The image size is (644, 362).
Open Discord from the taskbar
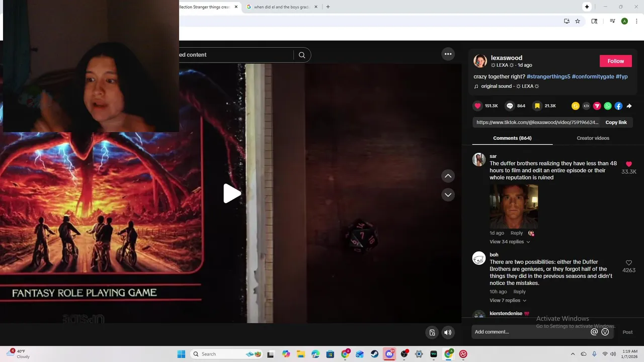(x=389, y=354)
